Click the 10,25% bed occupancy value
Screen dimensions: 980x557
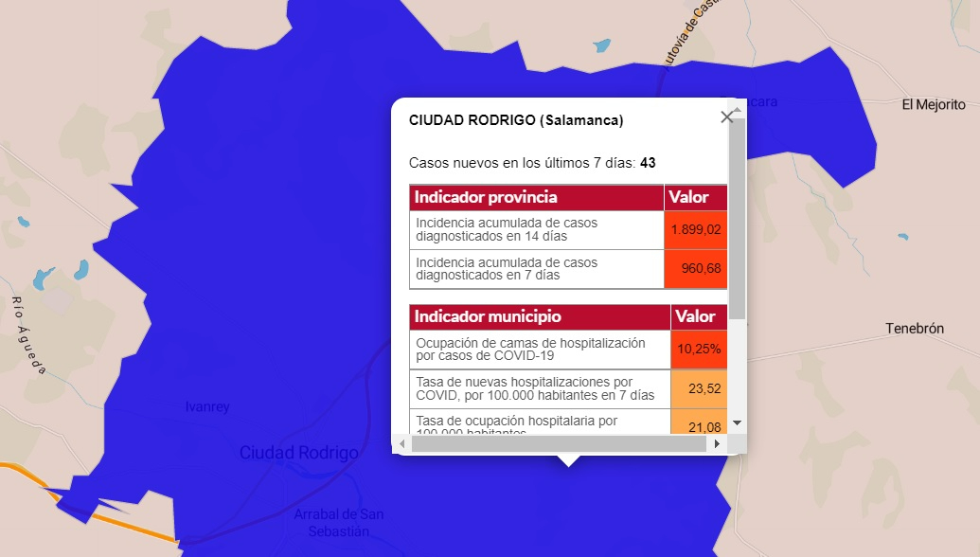tap(699, 350)
